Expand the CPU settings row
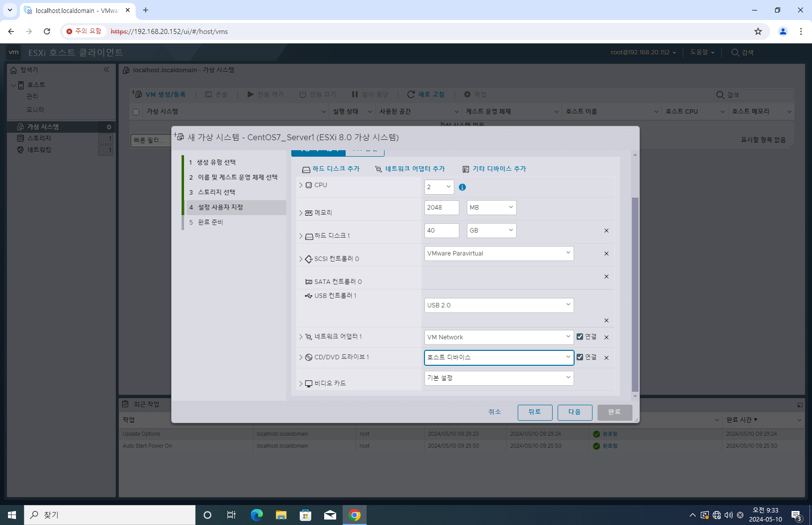 [x=301, y=185]
